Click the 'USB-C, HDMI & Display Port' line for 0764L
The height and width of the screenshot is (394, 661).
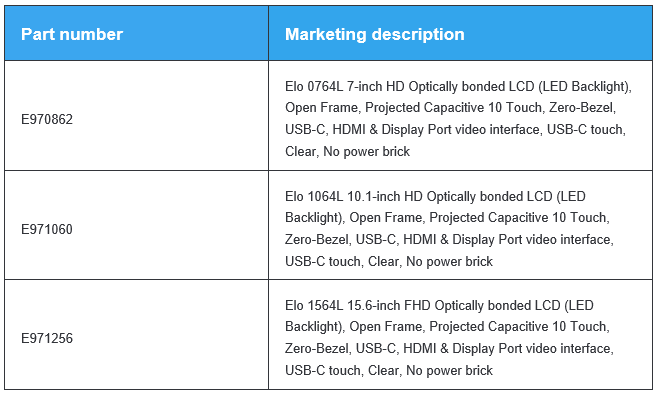point(455,129)
